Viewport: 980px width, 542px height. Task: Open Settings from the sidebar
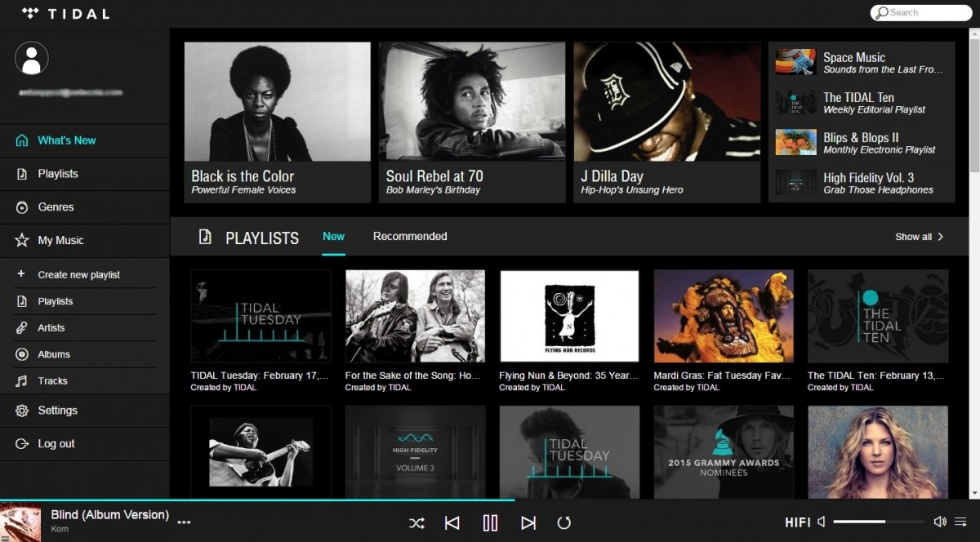[x=85, y=411]
